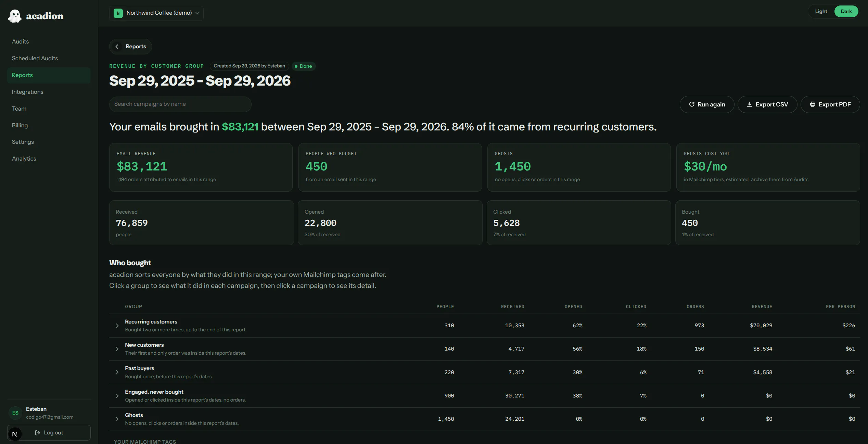Click the PEOPLE column header
This screenshot has width=868, height=444.
445,307
